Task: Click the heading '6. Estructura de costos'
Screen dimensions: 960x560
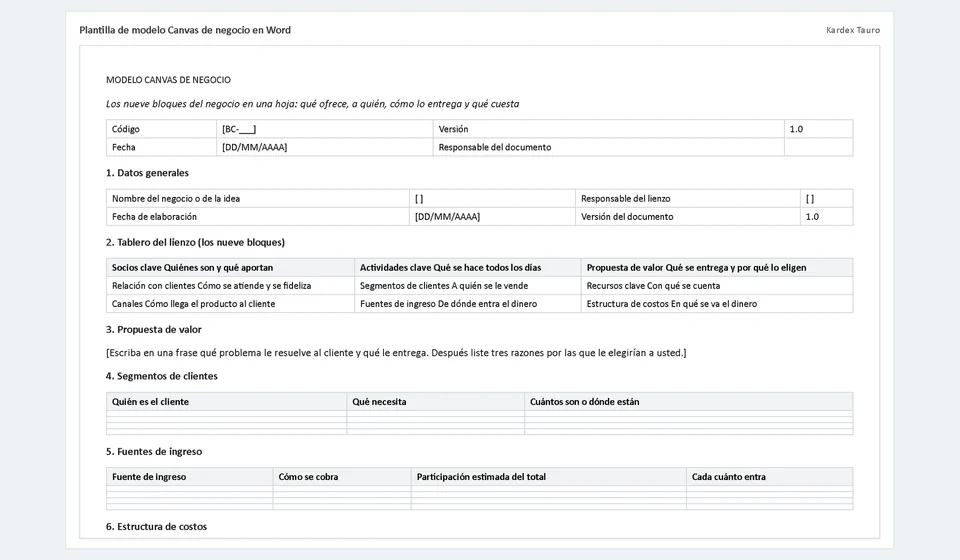Action: pos(156,527)
